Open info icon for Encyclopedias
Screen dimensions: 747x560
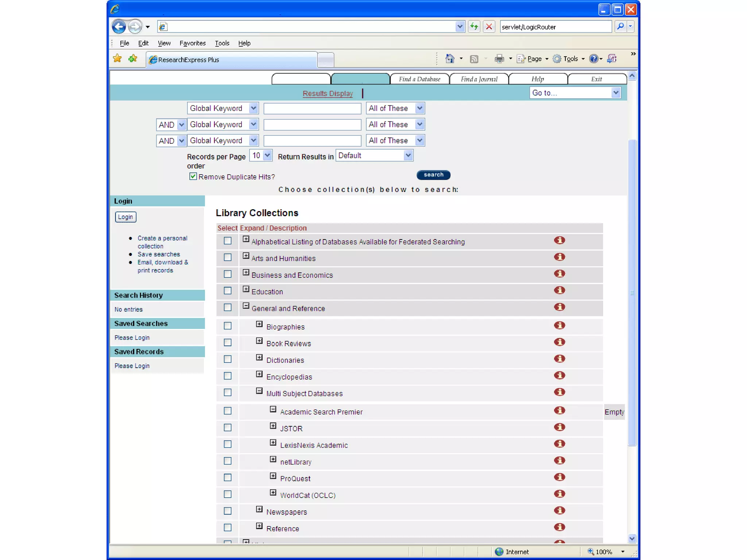[x=559, y=376]
